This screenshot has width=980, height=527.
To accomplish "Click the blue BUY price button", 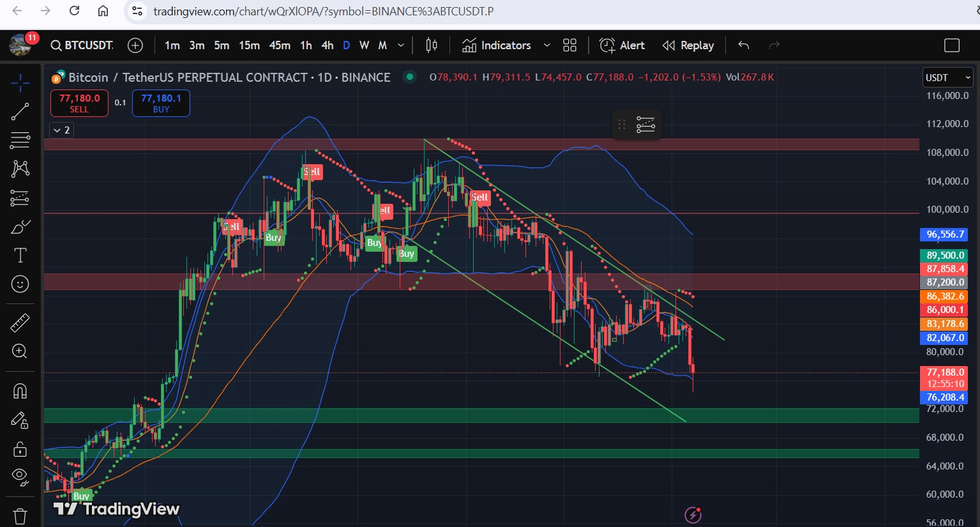I will [x=161, y=103].
